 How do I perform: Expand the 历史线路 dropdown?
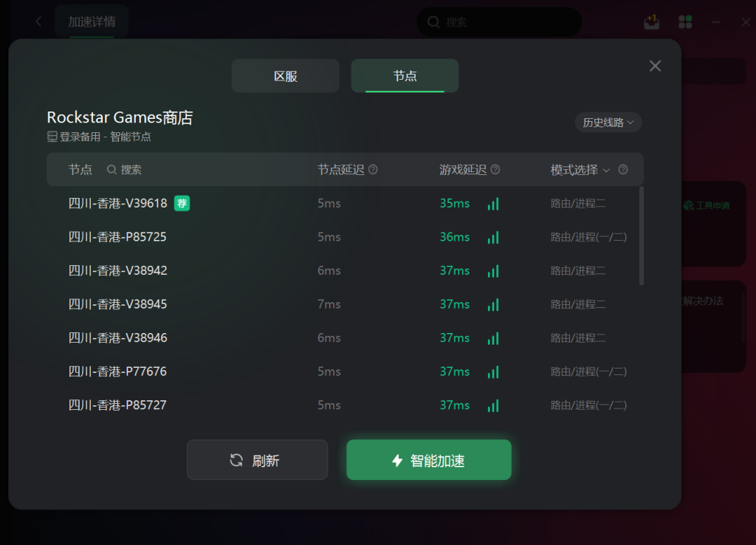point(608,123)
